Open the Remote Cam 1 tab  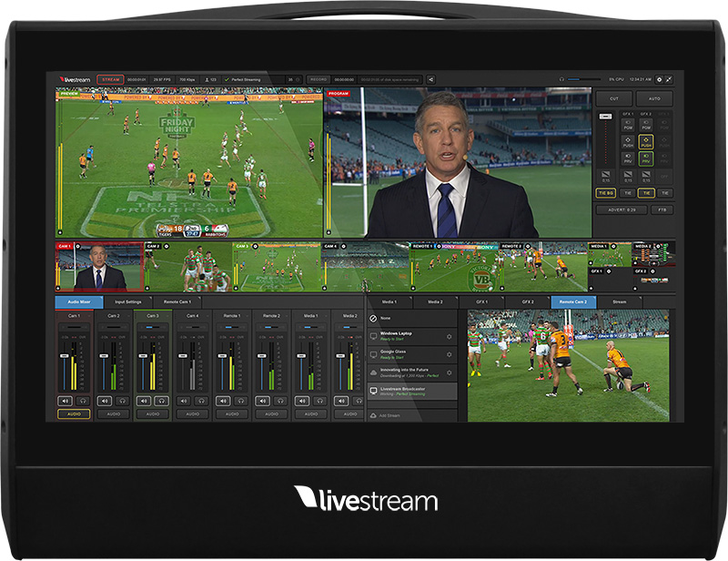[x=177, y=302]
